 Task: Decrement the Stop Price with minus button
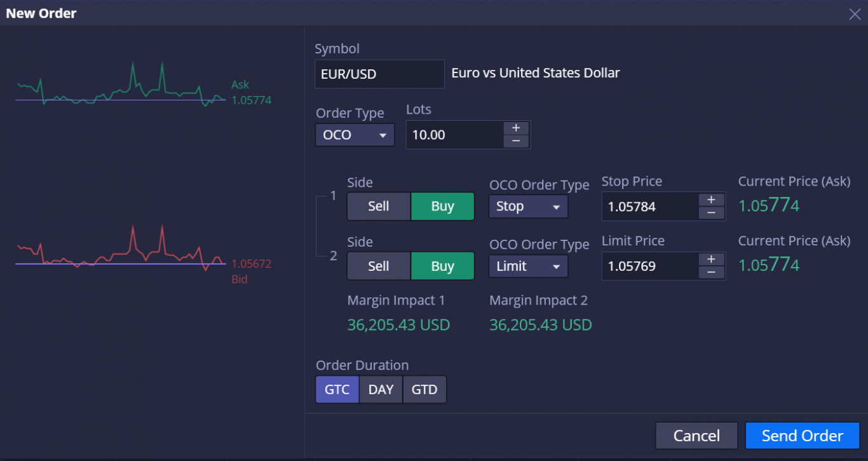pos(712,213)
